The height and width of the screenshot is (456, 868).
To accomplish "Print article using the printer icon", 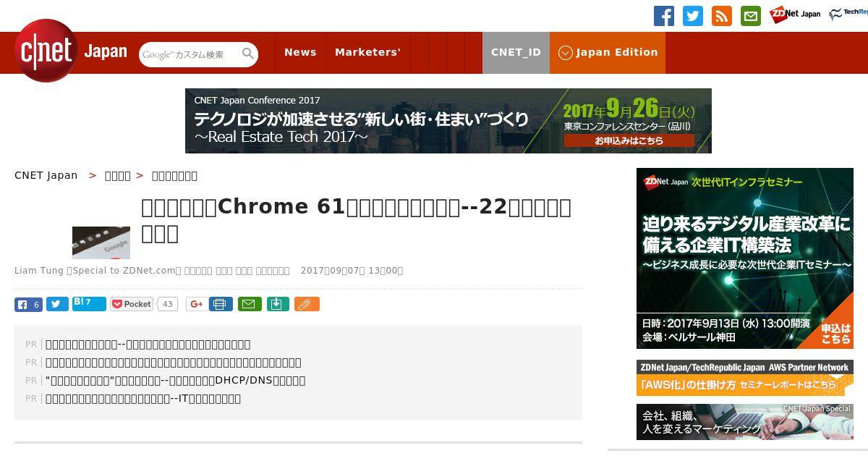I will coord(221,304).
